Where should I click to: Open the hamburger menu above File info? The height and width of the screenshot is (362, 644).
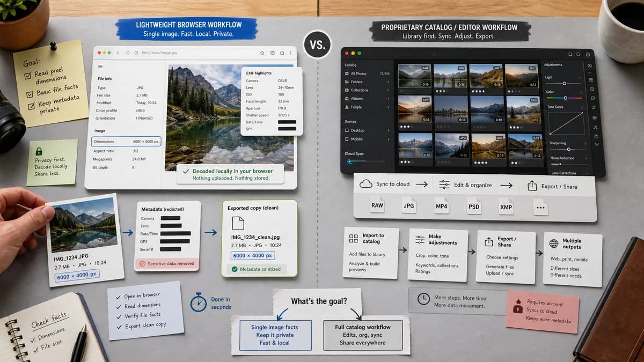(100, 66)
